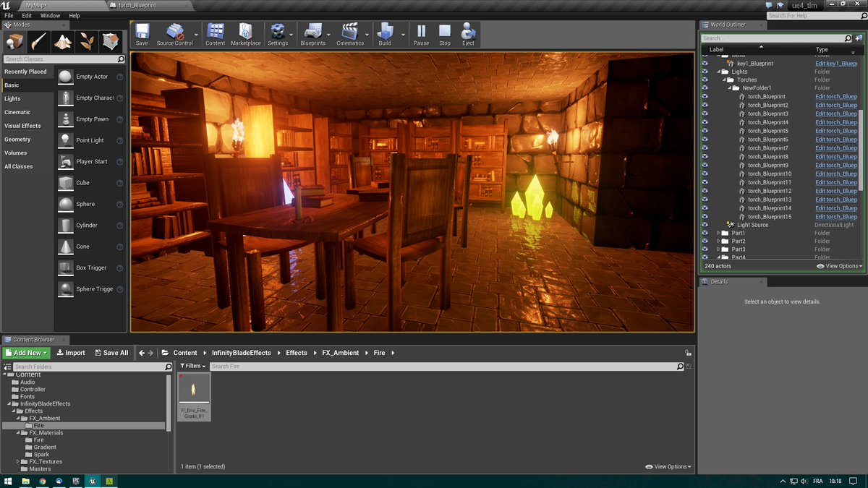
Task: Select the Place mode icon
Action: [x=15, y=41]
